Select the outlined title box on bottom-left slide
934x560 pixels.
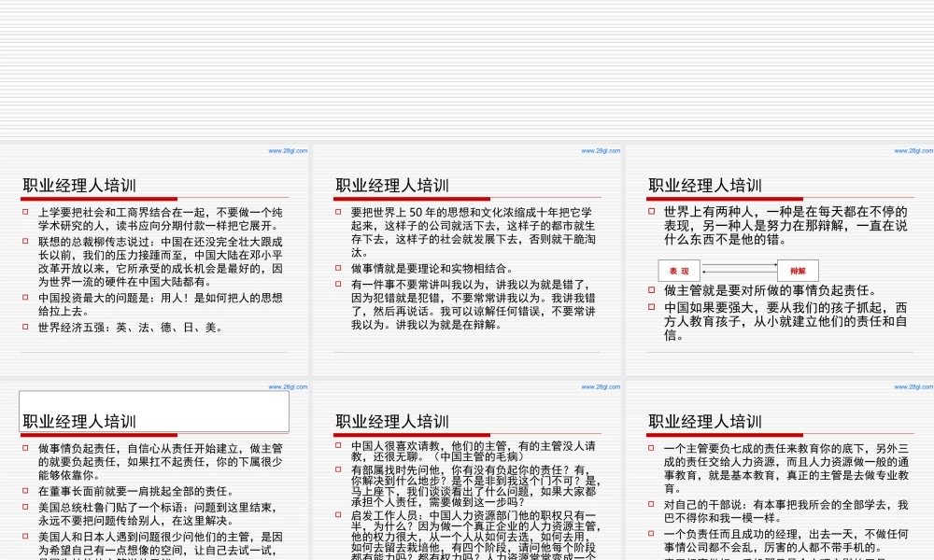[x=152, y=410]
